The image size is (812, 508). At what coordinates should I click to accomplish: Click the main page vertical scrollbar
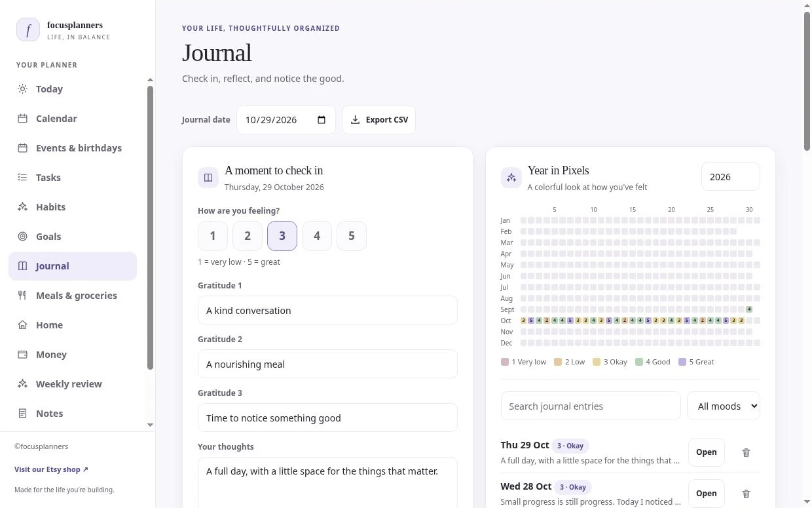click(x=807, y=82)
